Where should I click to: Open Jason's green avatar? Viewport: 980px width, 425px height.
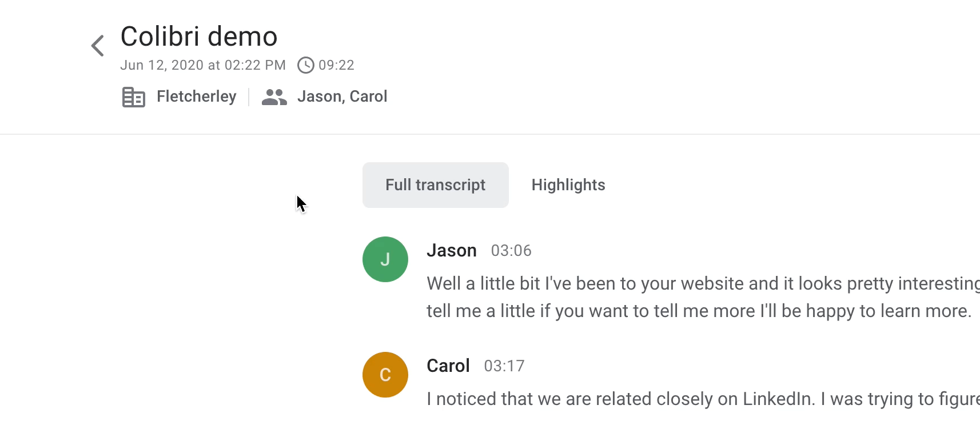point(385,259)
